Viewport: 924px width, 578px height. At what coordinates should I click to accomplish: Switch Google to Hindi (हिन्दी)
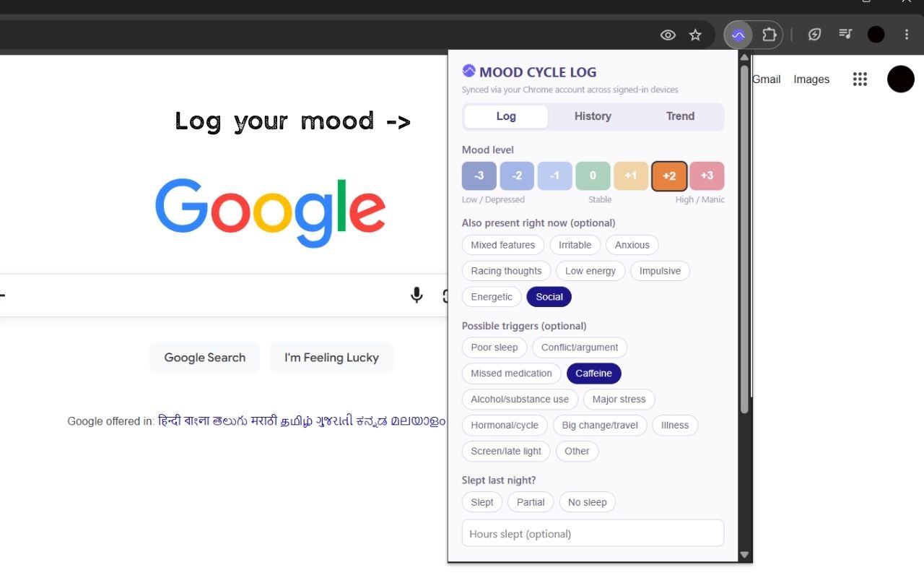[x=170, y=421]
